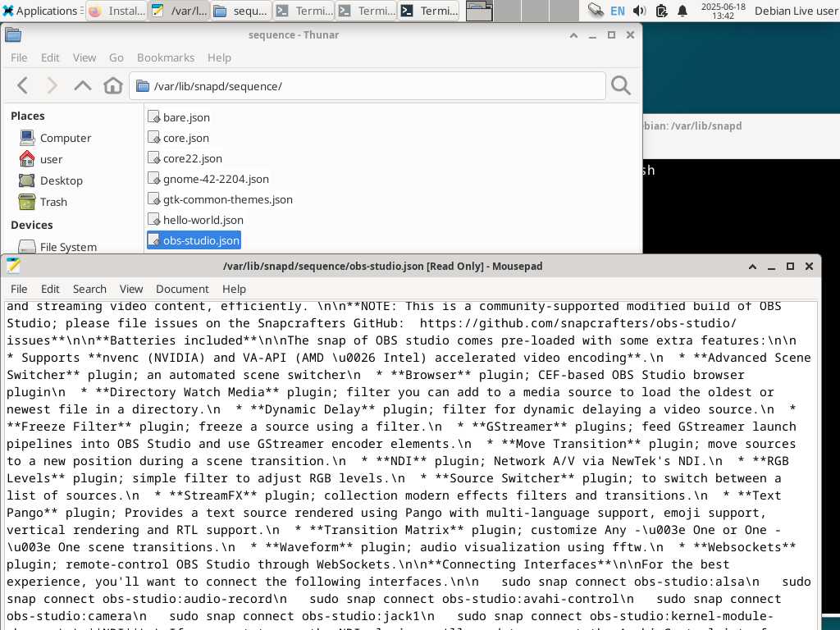Go back in Thunar navigation
This screenshot has height=630, width=840.
22,85
